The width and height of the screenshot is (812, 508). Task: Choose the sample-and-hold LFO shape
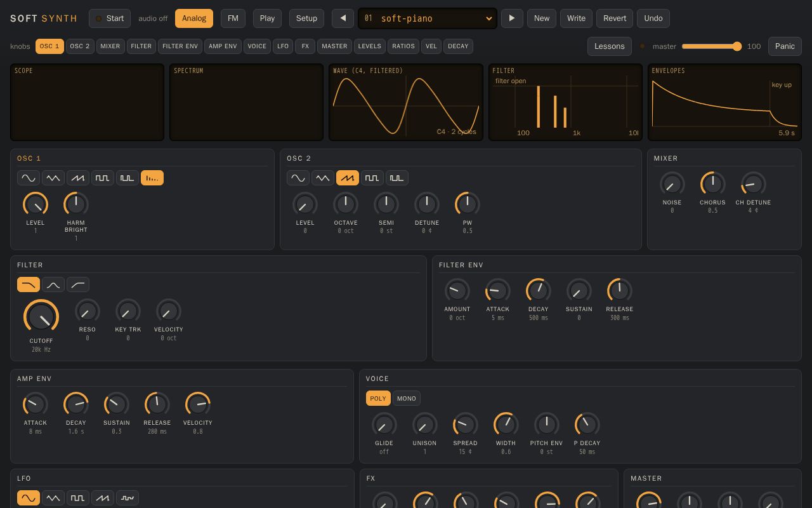[128, 498]
